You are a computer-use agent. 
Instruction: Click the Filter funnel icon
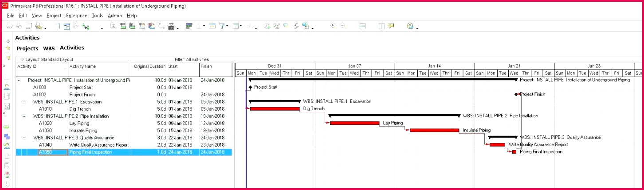click(x=222, y=27)
